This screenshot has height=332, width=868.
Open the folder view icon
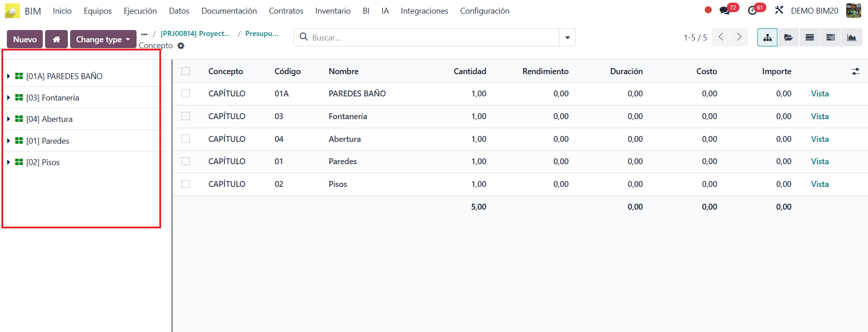tap(788, 37)
